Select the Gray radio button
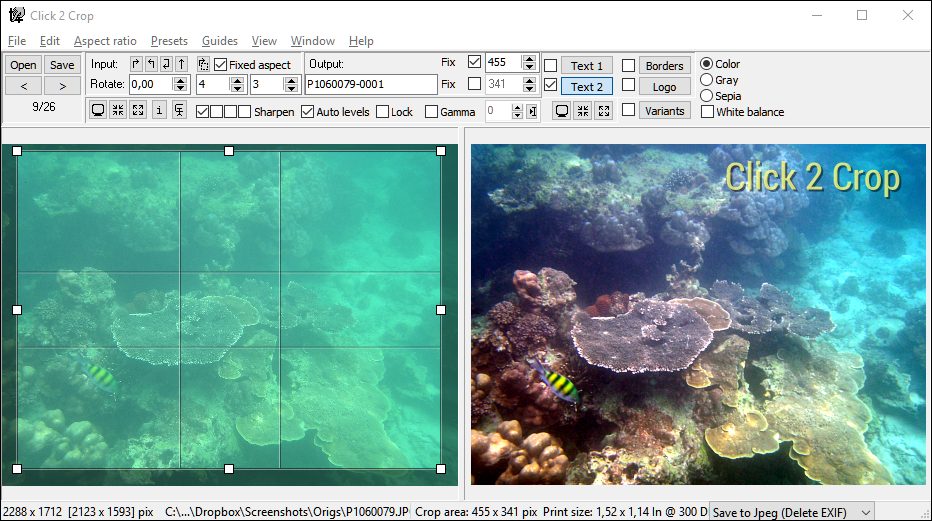The width and height of the screenshot is (932, 521). 706,80
